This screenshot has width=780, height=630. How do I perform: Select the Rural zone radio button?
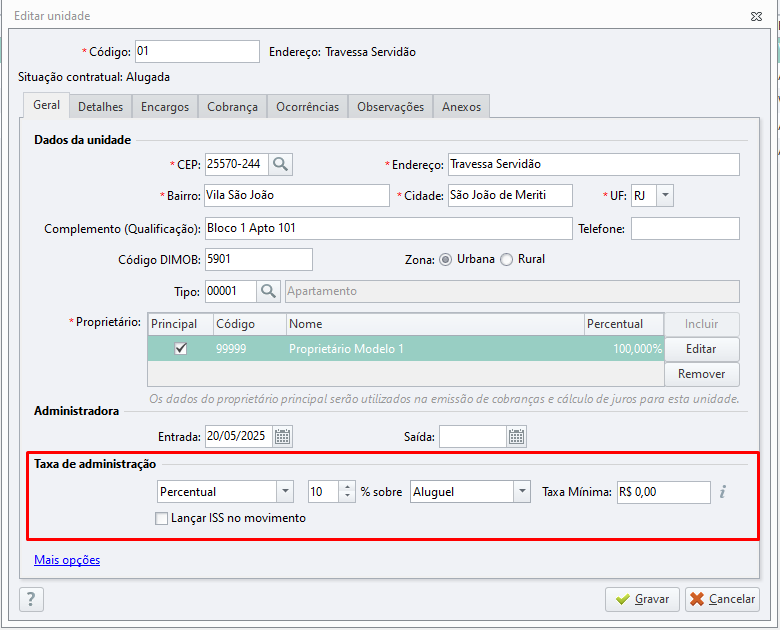click(506, 260)
